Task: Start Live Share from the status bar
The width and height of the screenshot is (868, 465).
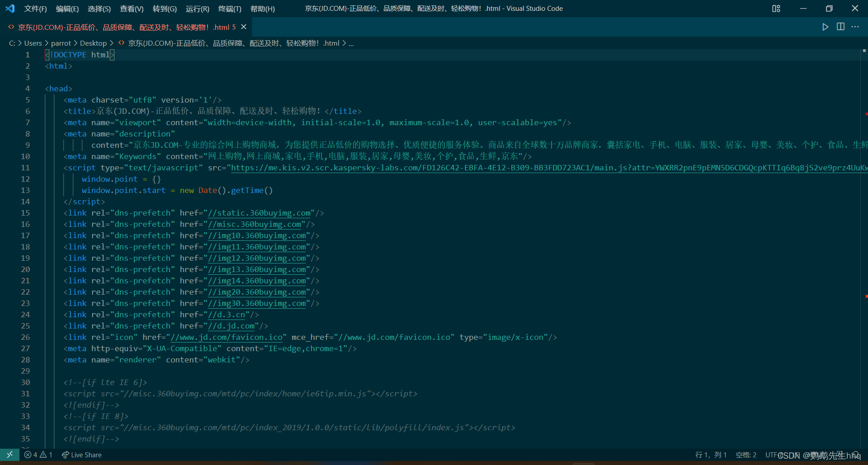Action: pos(82,455)
